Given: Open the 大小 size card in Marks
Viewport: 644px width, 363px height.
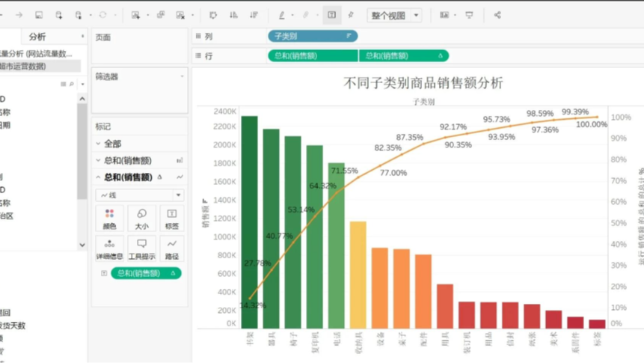Looking at the screenshot, I should click(x=141, y=219).
